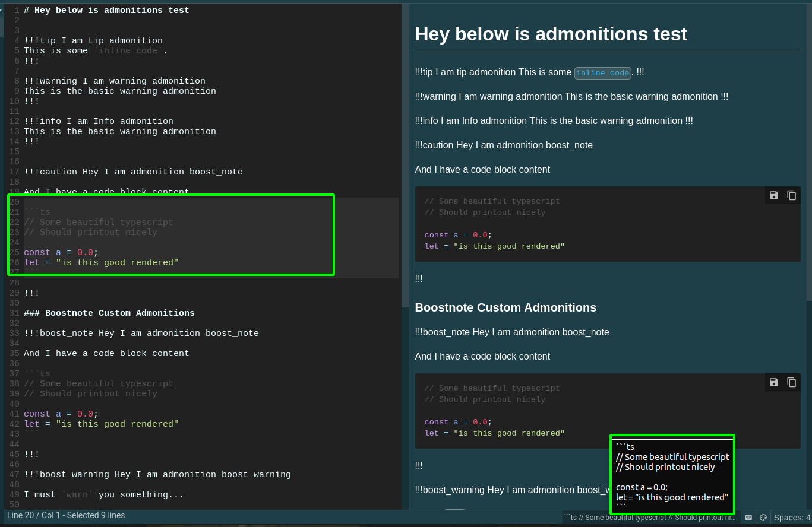The height and width of the screenshot is (527, 812).
Task: Click editor line '### Boostnote Custom Admonitions'
Action: point(109,313)
